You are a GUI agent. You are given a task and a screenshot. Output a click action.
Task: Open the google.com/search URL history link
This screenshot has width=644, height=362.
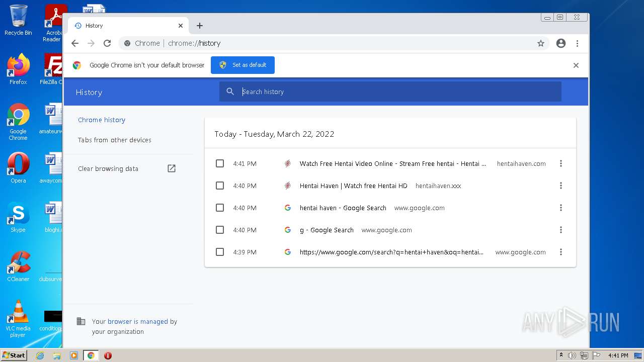click(x=391, y=252)
